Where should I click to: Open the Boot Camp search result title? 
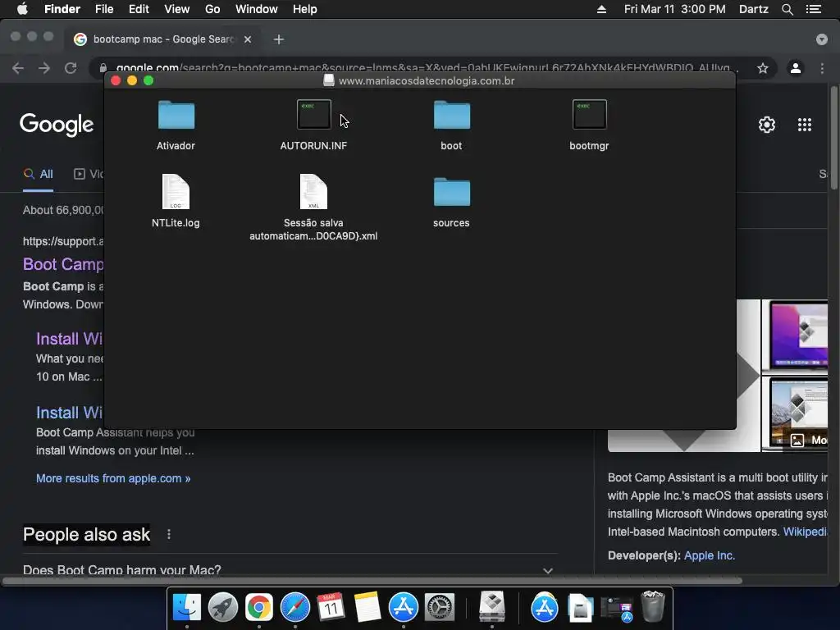63,264
